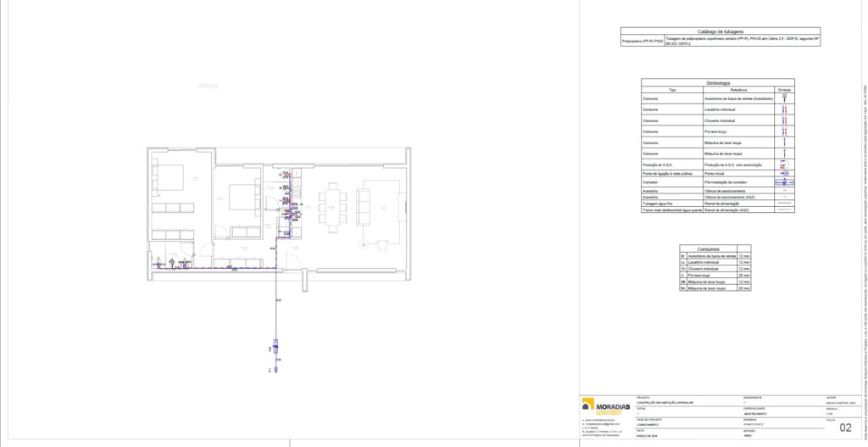This screenshot has width=868, height=447.
Task: Click the 'Consumos' table heading
Action: (709, 249)
